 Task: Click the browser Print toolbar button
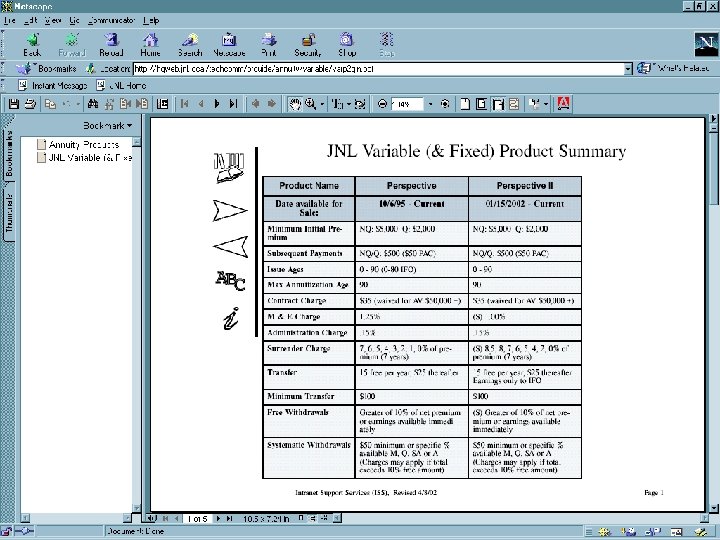(x=269, y=45)
